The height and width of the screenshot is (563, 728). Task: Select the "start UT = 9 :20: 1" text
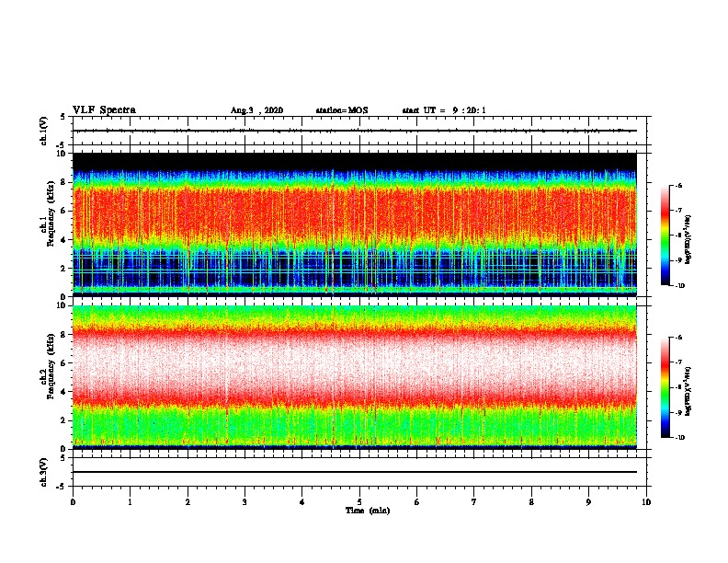tap(444, 110)
